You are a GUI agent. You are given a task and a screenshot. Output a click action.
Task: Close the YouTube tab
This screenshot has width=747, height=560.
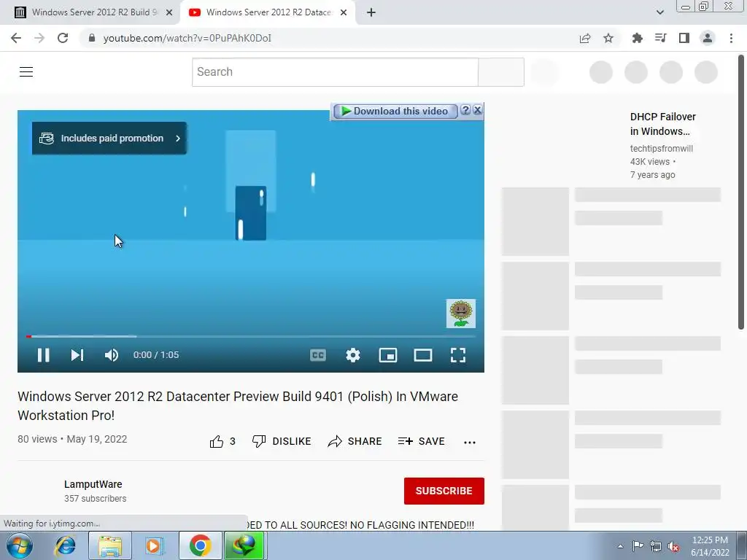[344, 12]
